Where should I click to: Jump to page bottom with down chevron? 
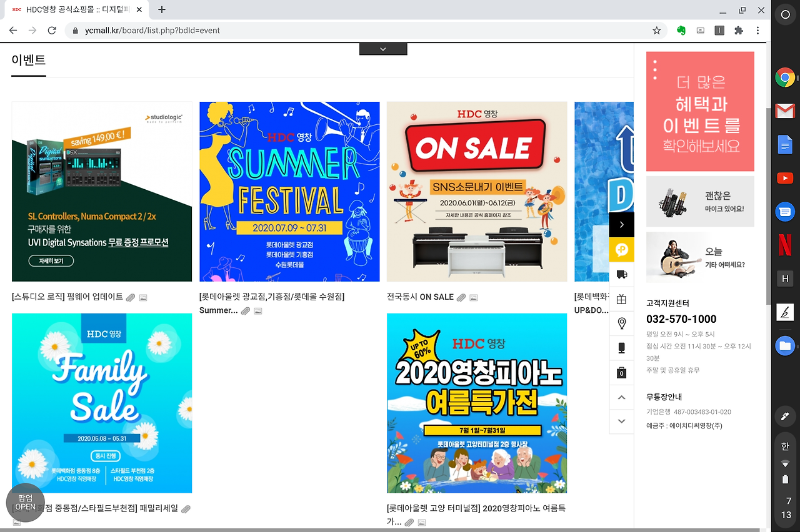[x=621, y=421]
